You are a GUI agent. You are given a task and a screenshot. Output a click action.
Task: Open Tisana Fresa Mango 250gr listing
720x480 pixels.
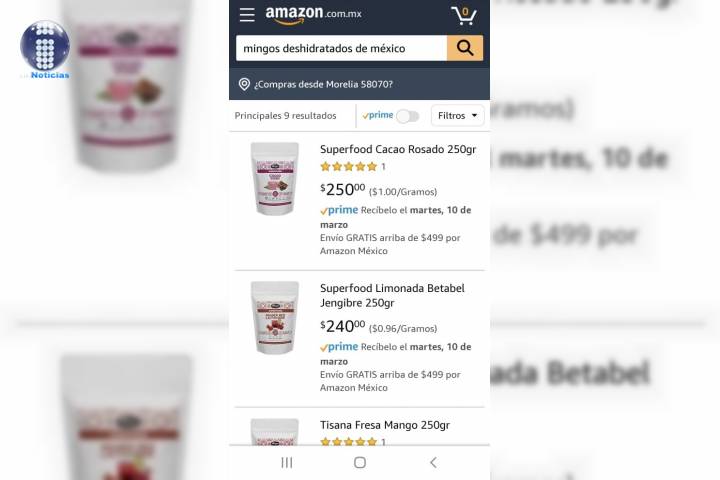pos(385,425)
